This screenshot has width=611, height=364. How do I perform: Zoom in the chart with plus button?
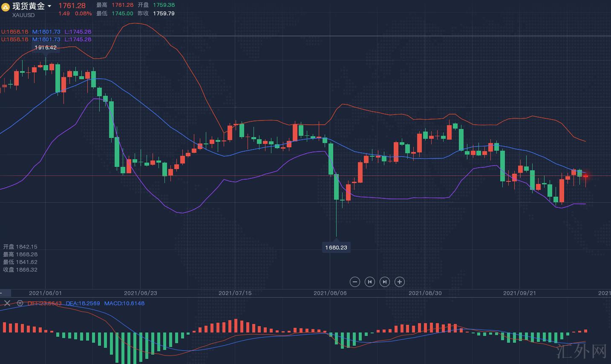point(399,282)
